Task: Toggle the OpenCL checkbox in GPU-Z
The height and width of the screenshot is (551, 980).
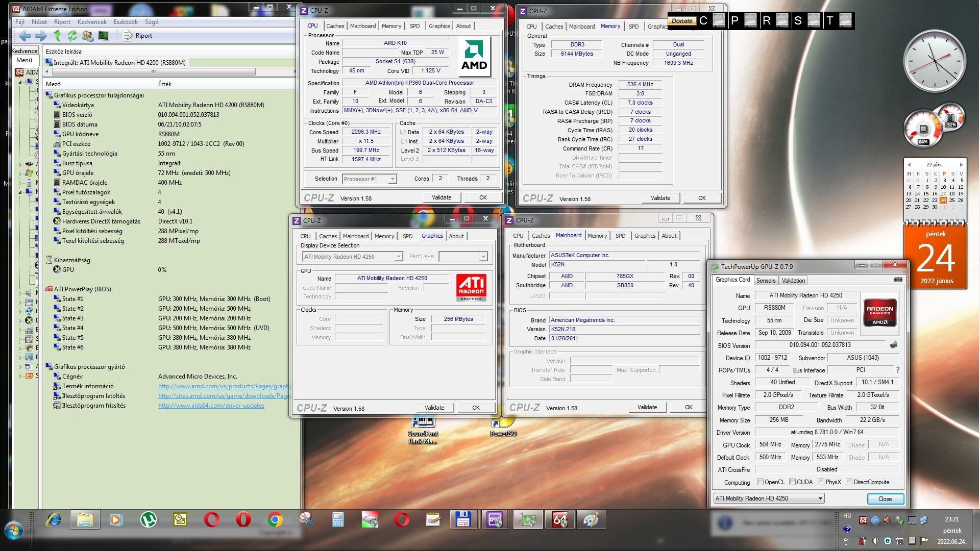Action: click(760, 482)
